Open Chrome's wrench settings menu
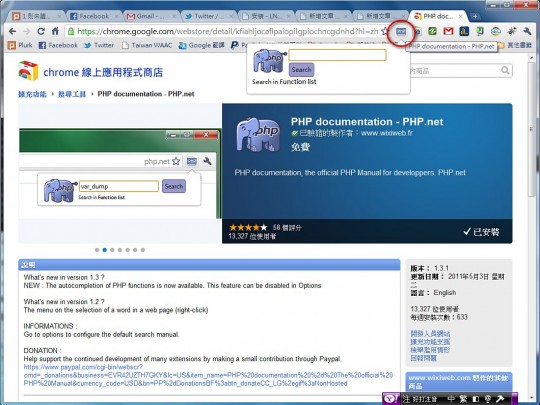The height and width of the screenshot is (405, 540). point(527,31)
